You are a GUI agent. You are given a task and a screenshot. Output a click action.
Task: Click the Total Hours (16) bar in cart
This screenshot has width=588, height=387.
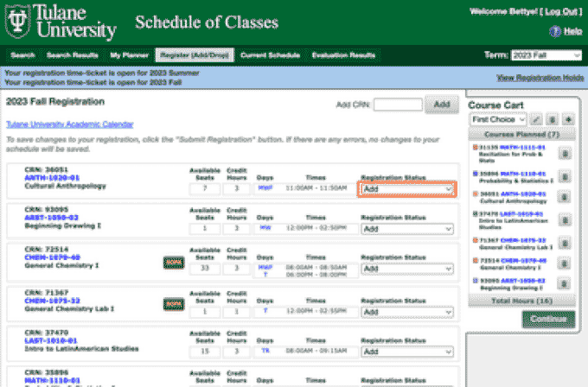coord(521,301)
